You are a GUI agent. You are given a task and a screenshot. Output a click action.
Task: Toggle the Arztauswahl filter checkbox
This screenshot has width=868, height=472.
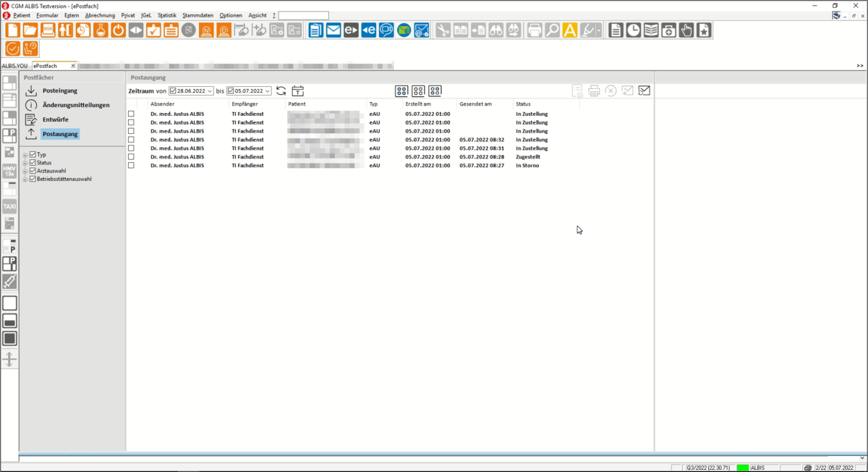(33, 171)
